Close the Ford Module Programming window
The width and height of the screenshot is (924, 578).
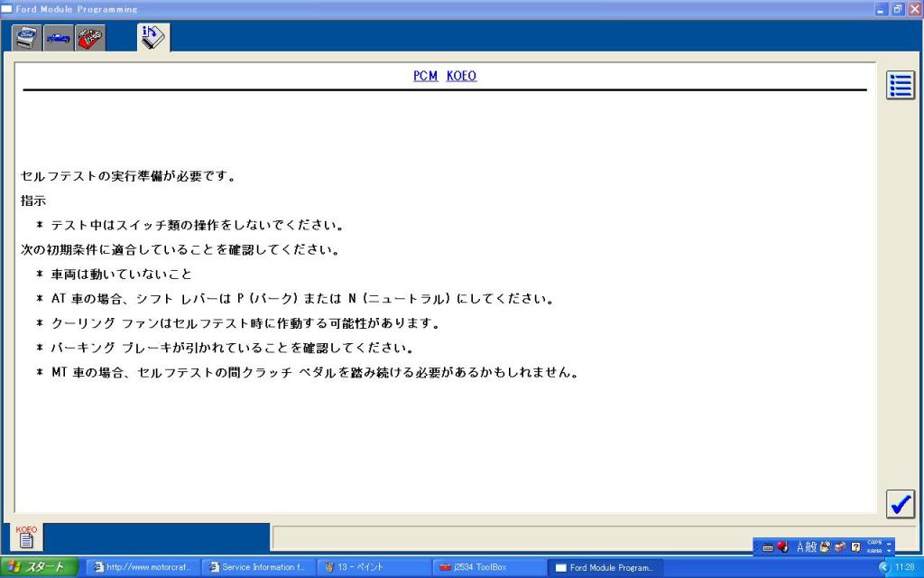click(x=915, y=9)
